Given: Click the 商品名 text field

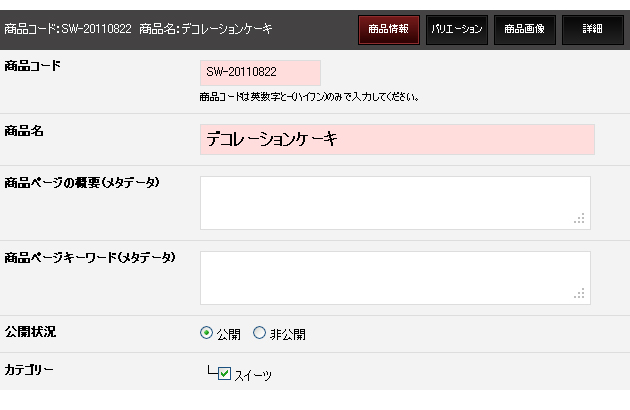Looking at the screenshot, I should click(397, 139).
